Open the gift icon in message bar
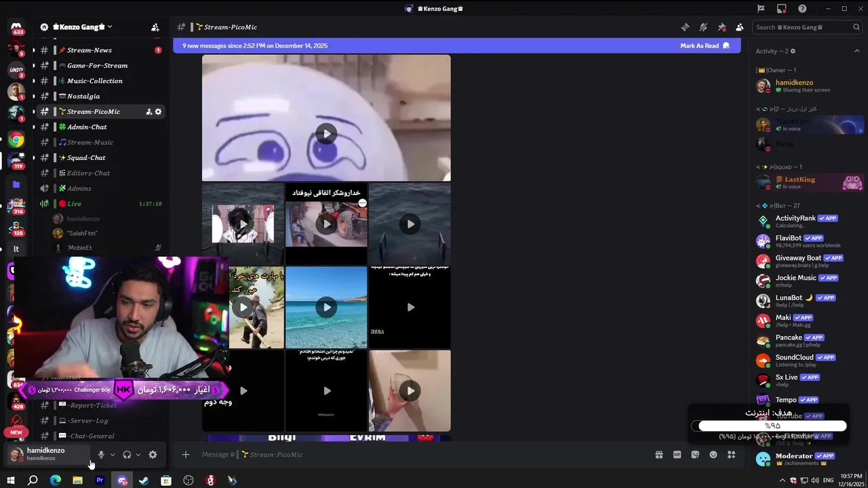The width and height of the screenshot is (868, 488). click(658, 455)
